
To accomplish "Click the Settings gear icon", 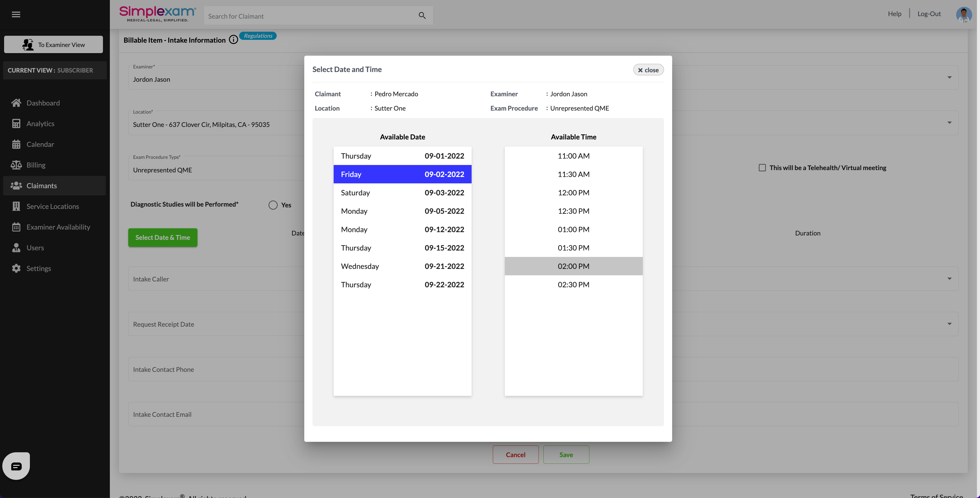I will tap(16, 268).
